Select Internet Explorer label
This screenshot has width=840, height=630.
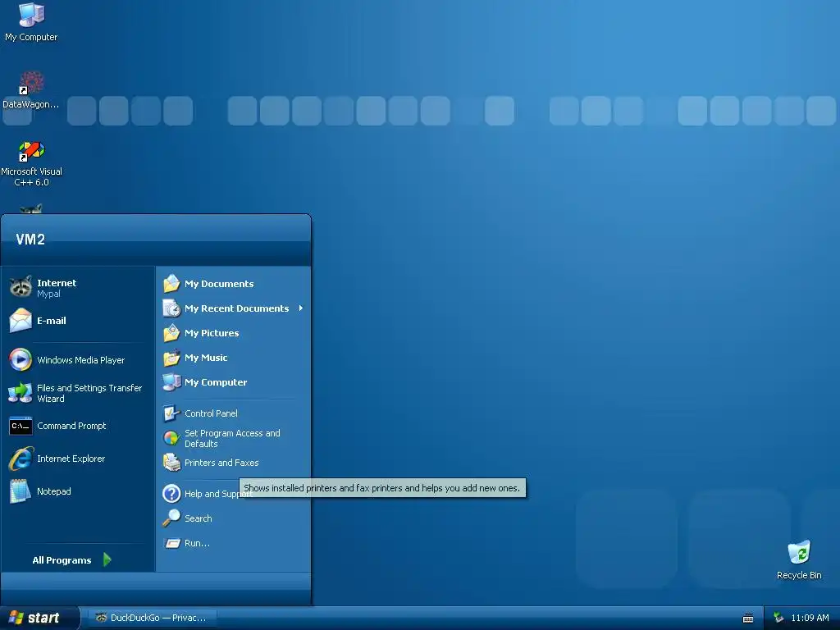coord(71,459)
